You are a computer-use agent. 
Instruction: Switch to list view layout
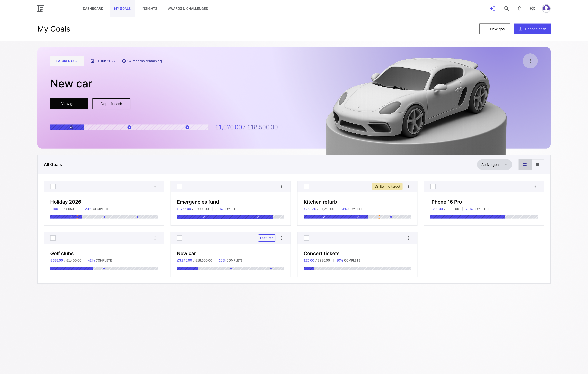click(537, 165)
